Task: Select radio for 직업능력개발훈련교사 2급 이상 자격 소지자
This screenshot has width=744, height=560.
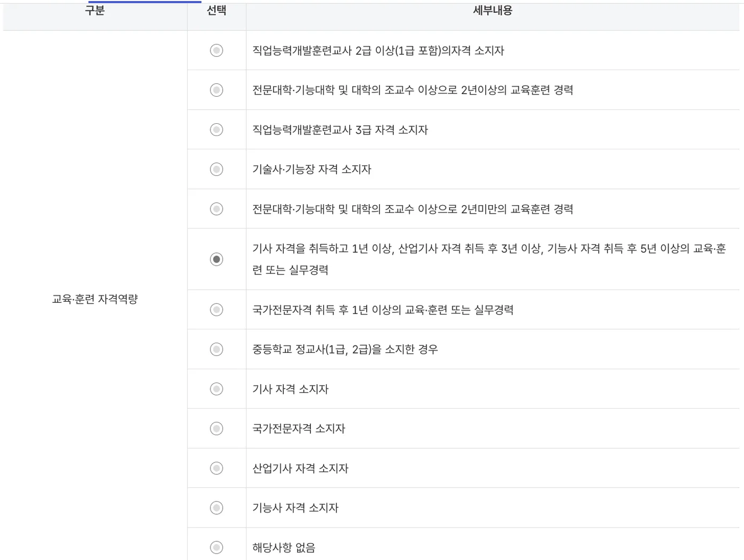Action: [216, 50]
